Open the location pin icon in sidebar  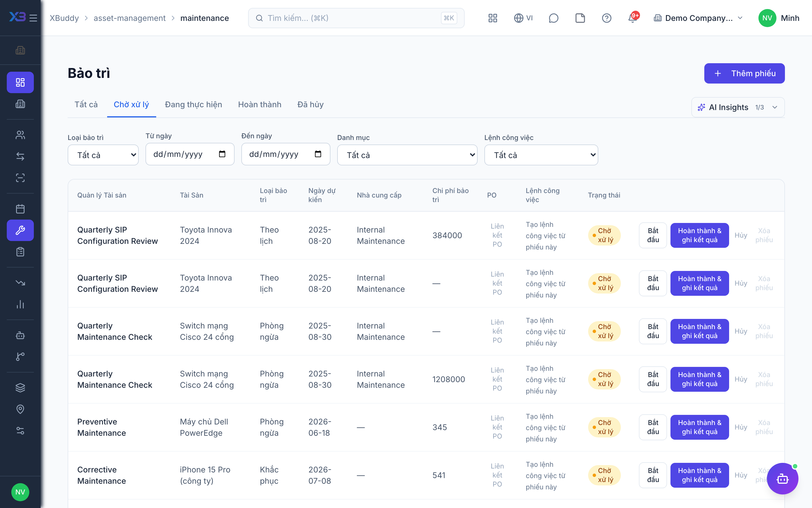(20, 409)
